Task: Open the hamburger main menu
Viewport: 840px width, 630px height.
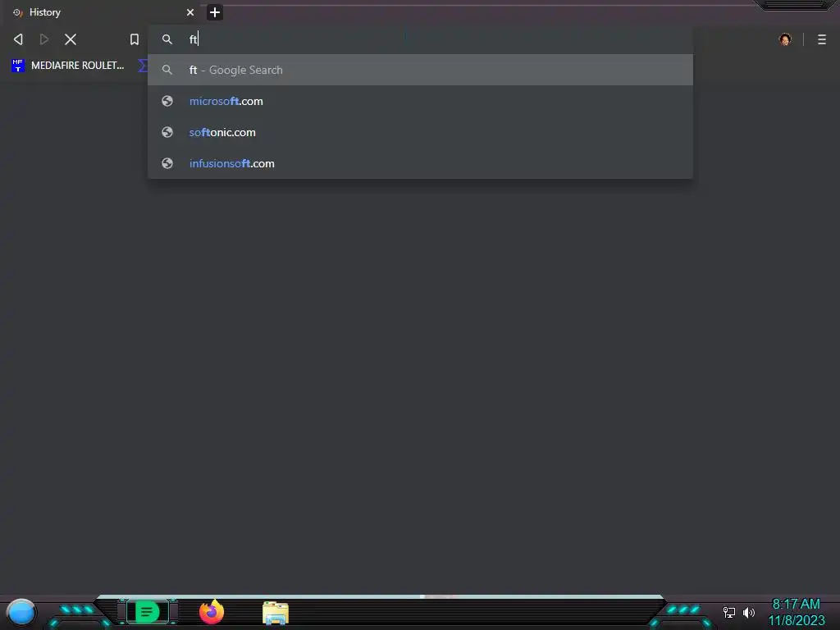Action: [x=822, y=39]
